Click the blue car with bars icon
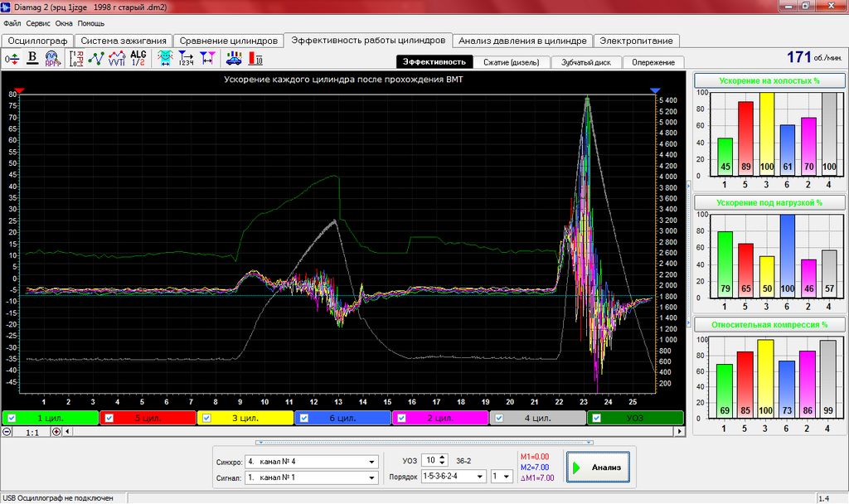Viewport: 849px width, 504px height. coord(234,59)
